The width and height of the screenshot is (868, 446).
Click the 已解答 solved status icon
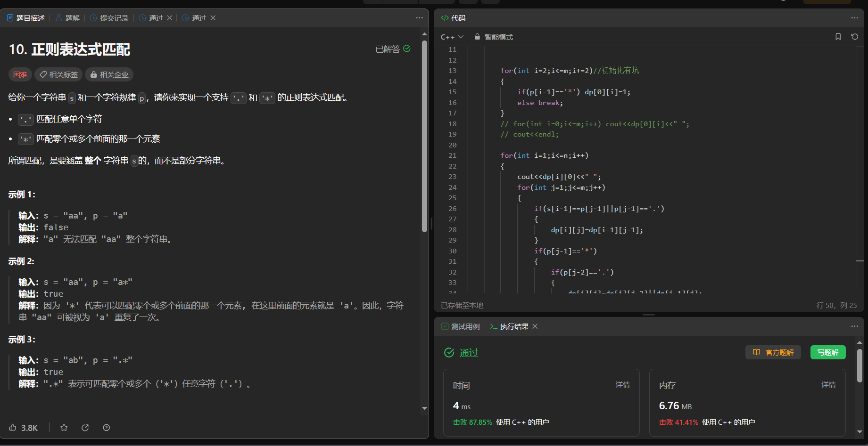click(407, 49)
